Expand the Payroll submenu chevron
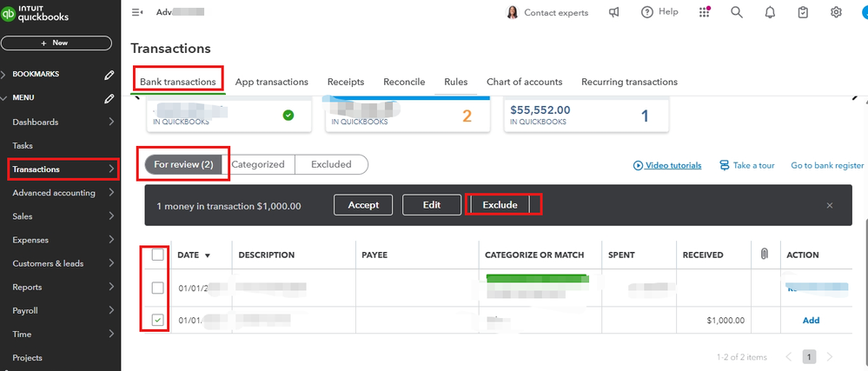The width and height of the screenshot is (868, 371). click(111, 310)
